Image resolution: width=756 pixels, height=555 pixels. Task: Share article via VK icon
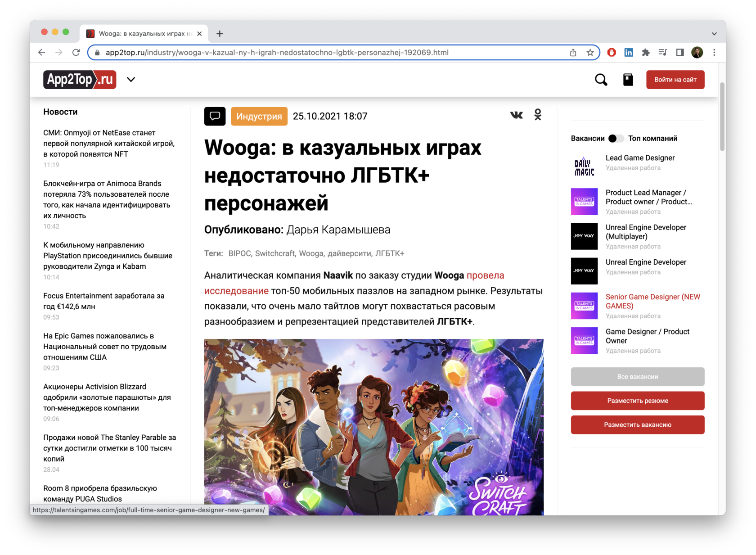point(516,115)
